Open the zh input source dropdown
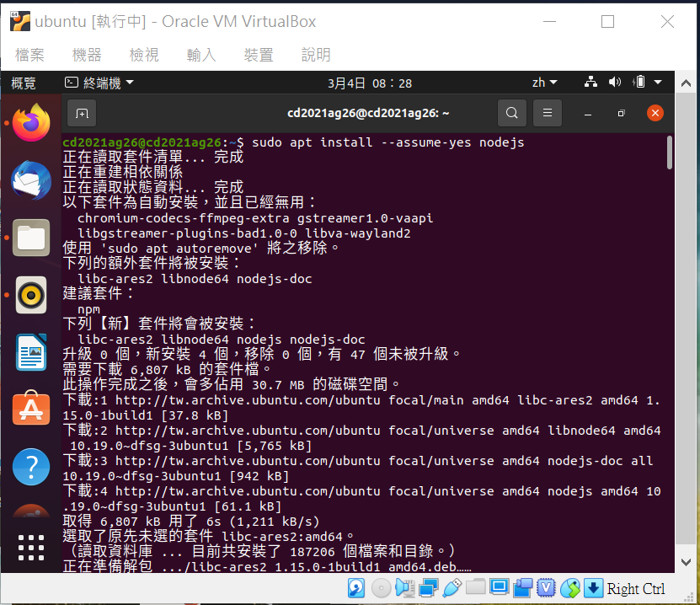The width and height of the screenshot is (700, 605). 545,83
